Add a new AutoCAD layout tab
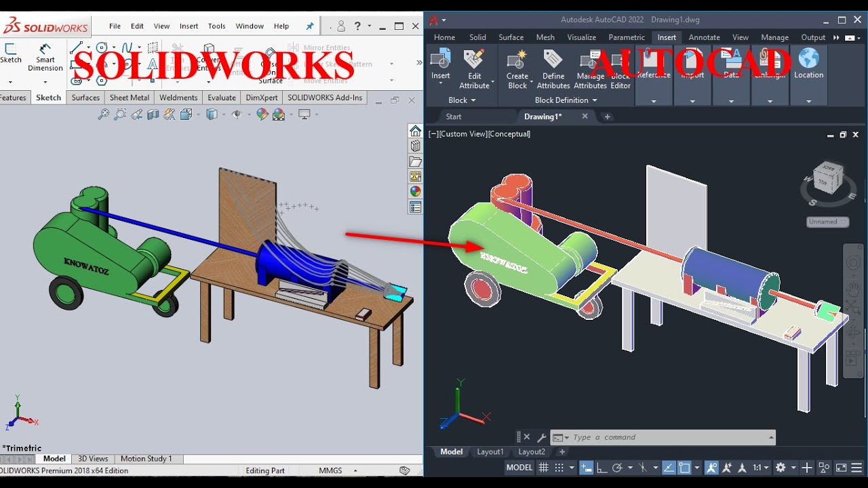The image size is (868, 488). (562, 452)
